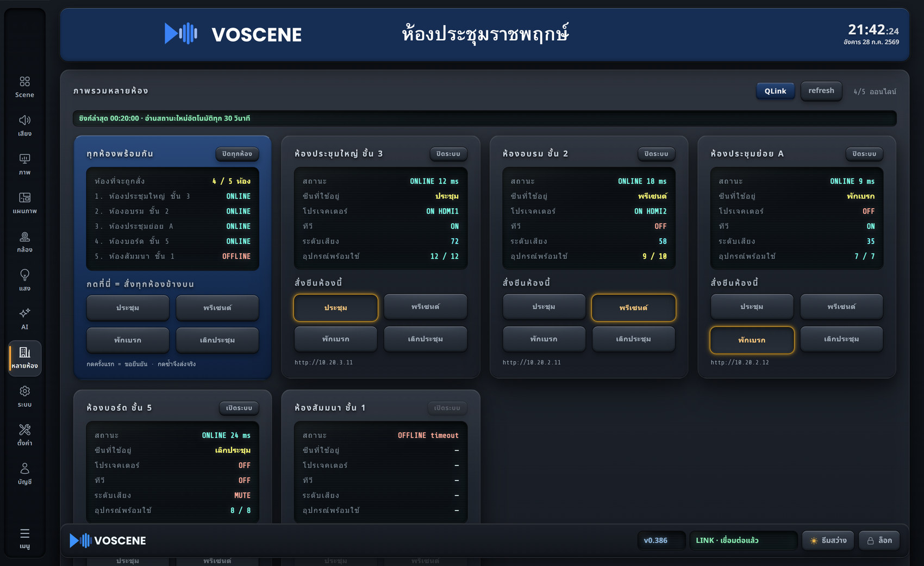Select พรีเซนต์ scene for ห้องอบรม ชั้น 2
Screen dimensions: 924x566
pyautogui.click(x=634, y=308)
